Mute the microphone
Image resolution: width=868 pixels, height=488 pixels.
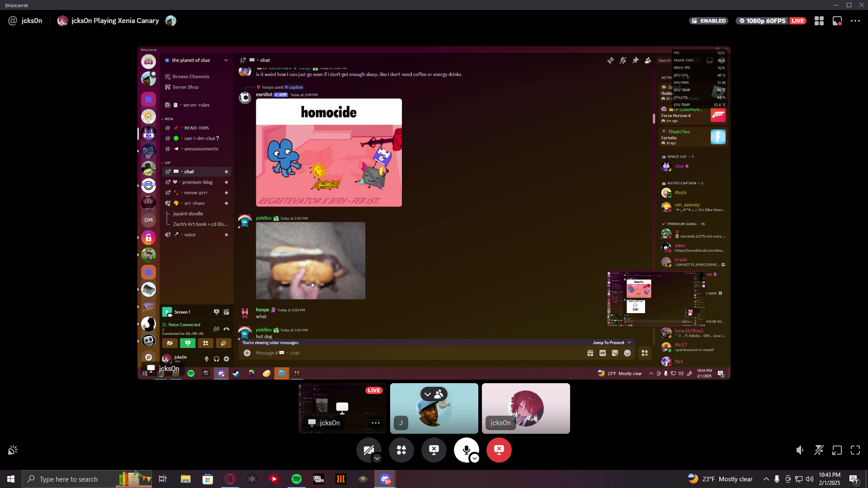(x=466, y=450)
